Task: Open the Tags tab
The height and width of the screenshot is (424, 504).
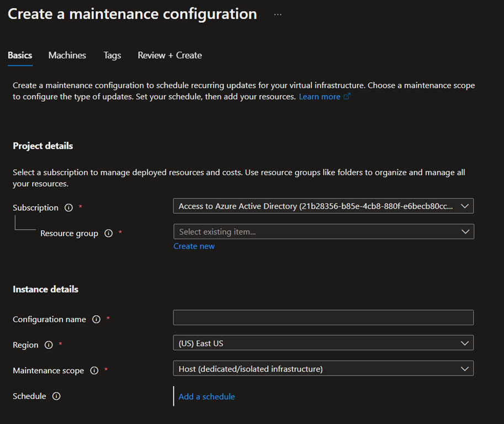Action: click(x=112, y=55)
